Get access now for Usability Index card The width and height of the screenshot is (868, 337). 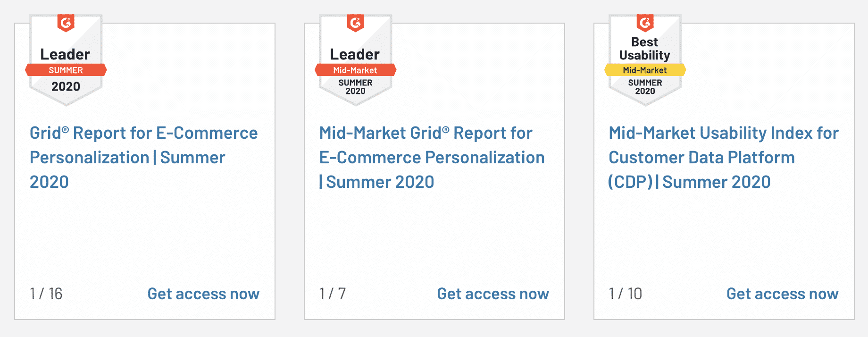[783, 294]
